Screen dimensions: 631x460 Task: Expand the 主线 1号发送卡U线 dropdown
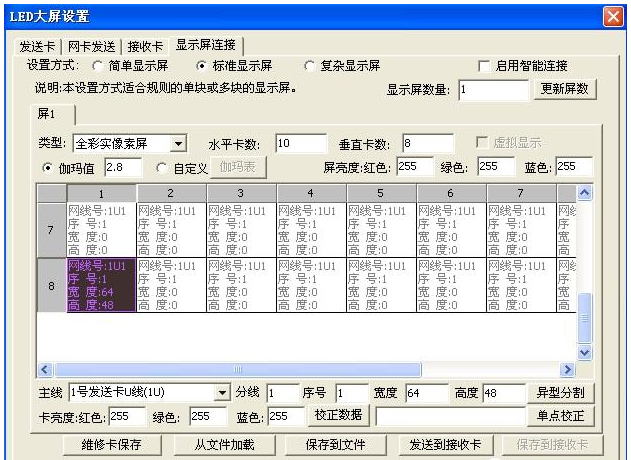pyautogui.click(x=222, y=393)
